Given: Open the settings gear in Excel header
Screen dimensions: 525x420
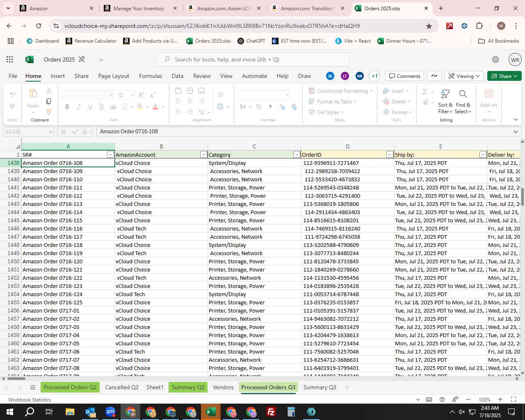Looking at the screenshot, I should (495, 59).
